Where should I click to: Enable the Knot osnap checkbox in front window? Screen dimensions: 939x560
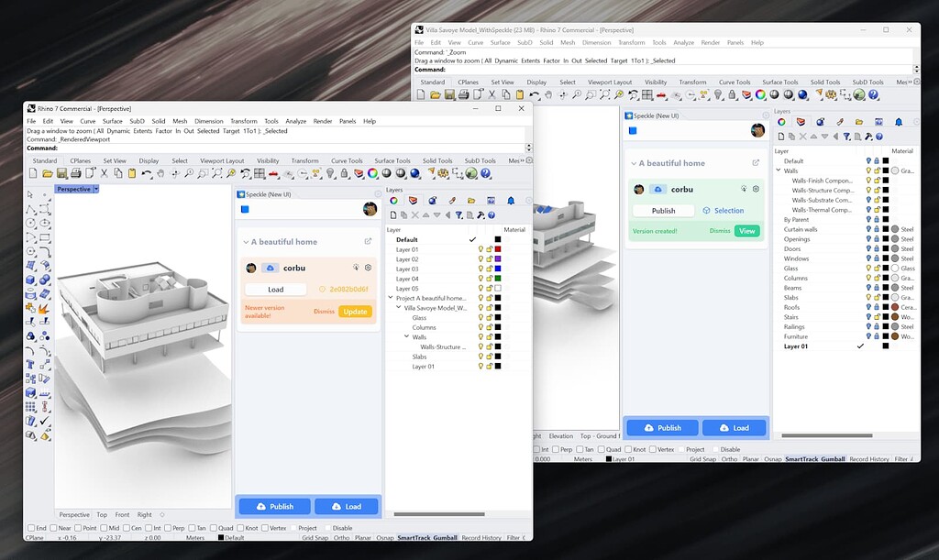click(240, 528)
